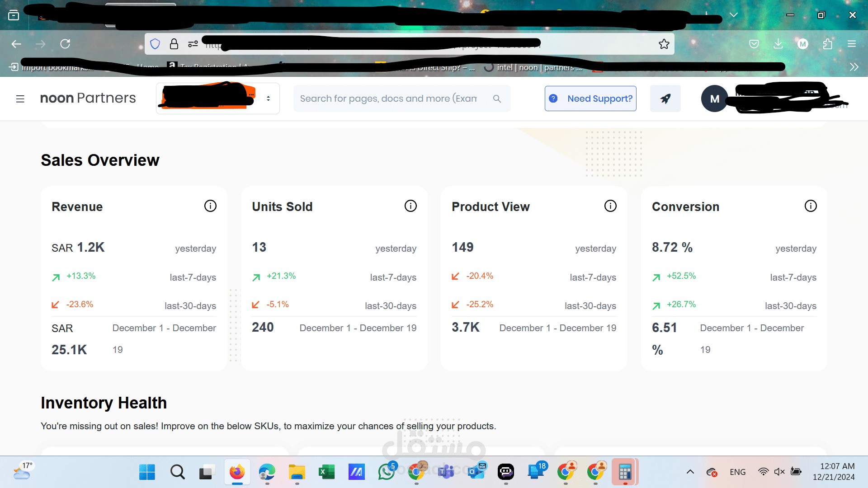Bookmark page with star icon

[x=664, y=44]
